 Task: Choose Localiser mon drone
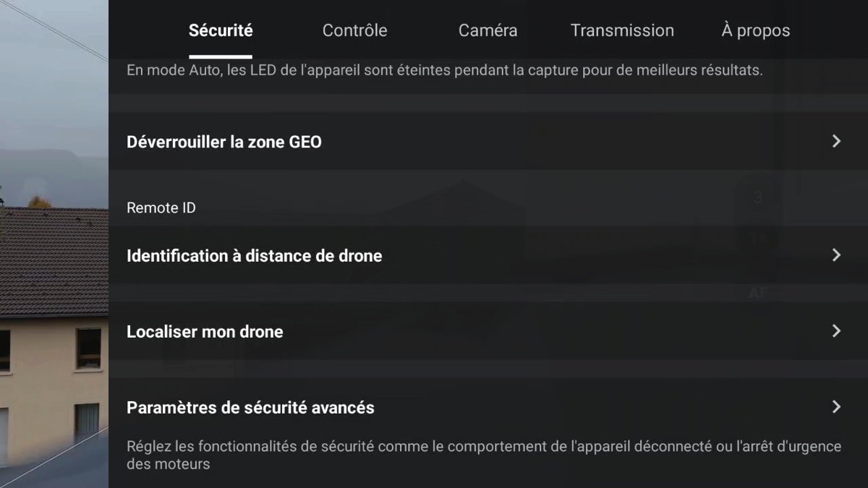488,331
